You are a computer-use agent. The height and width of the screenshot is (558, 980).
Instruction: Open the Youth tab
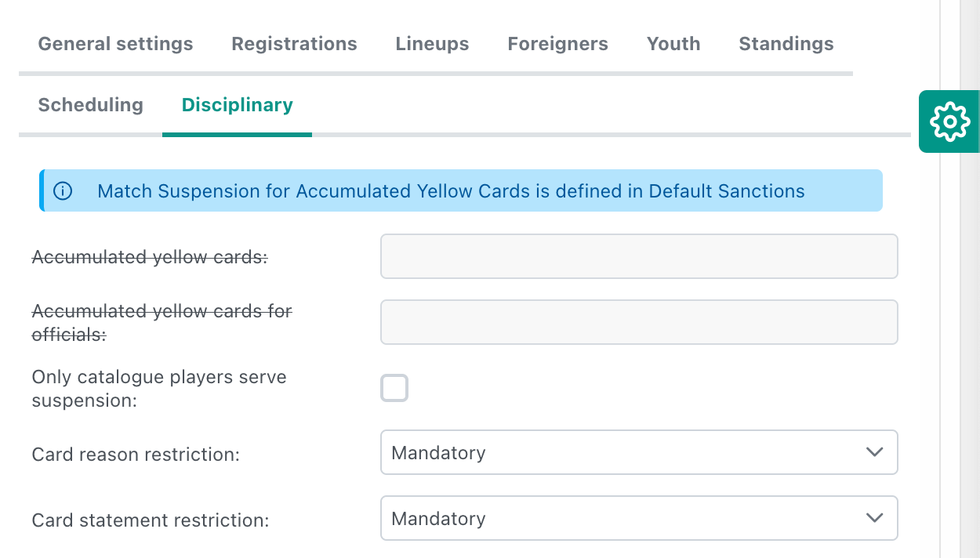[x=673, y=44]
